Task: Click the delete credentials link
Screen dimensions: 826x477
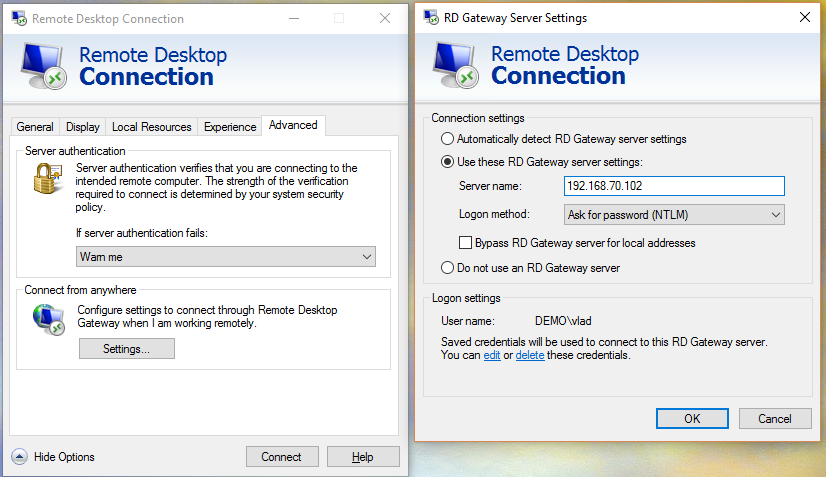Action: click(x=530, y=355)
